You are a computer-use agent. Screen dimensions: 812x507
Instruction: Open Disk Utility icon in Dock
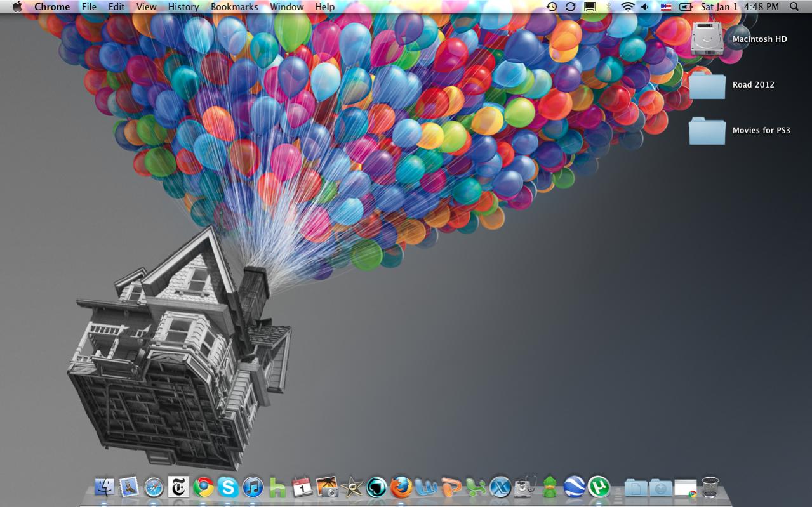tap(525, 487)
